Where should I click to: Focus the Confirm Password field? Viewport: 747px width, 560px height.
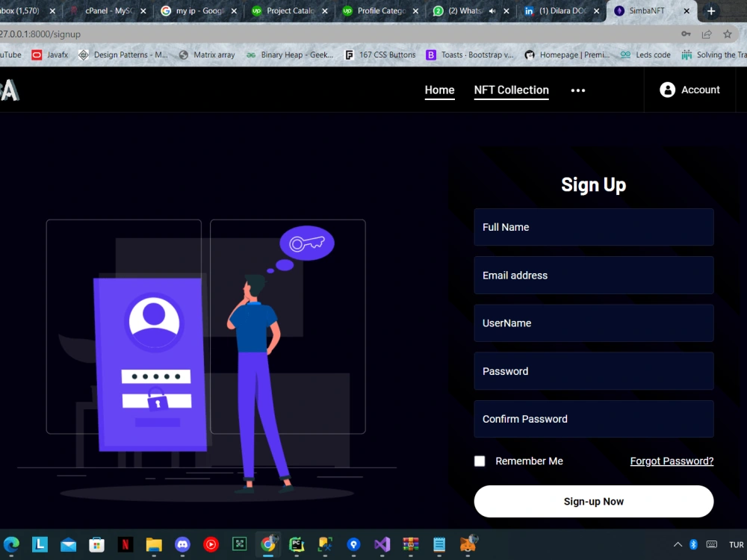point(594,419)
